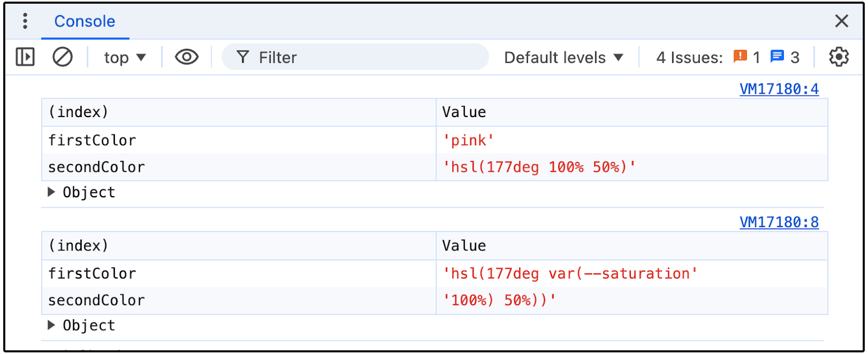Click the blue improvements issue message icon
Viewport: 868px width, 354px height.
click(x=777, y=56)
